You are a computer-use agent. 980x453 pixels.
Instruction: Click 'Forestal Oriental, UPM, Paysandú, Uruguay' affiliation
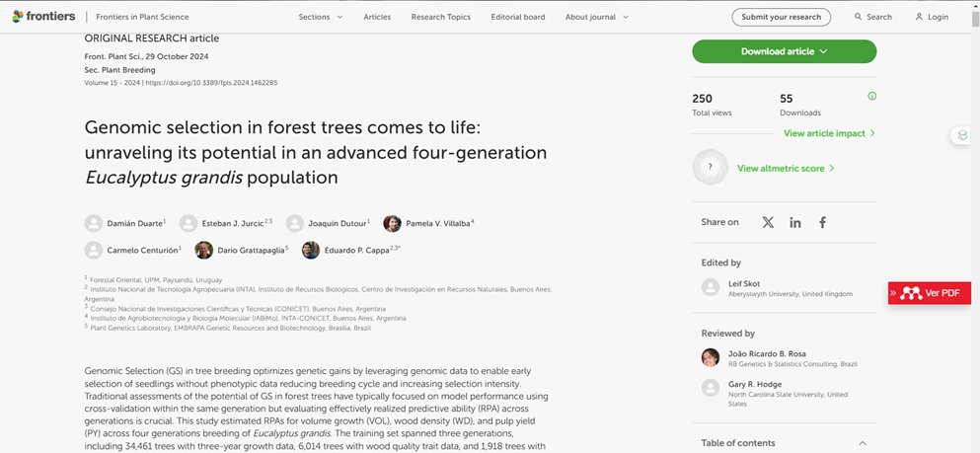(x=156, y=280)
